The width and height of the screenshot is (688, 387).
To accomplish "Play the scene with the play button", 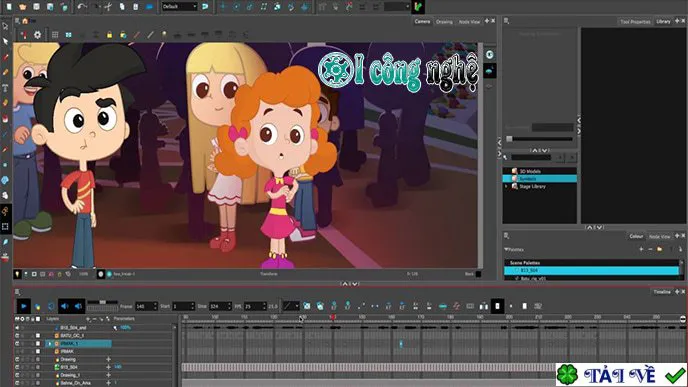I will tap(24, 306).
